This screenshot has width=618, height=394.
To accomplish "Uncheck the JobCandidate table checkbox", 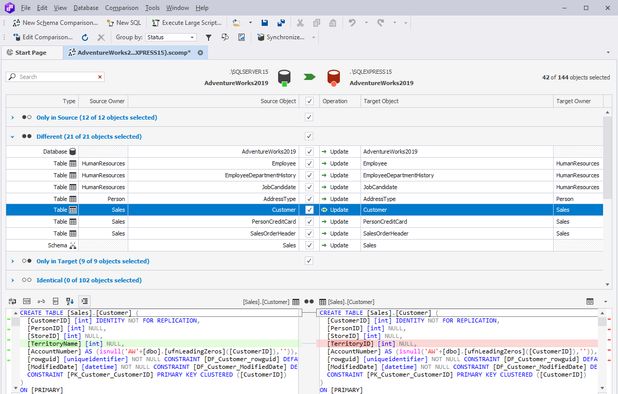I will click(309, 187).
